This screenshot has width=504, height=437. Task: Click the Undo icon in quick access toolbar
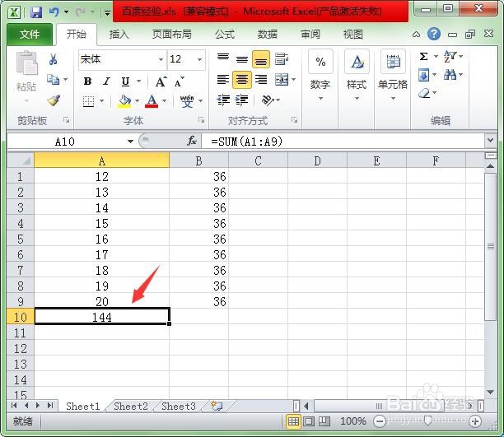pyautogui.click(x=54, y=12)
